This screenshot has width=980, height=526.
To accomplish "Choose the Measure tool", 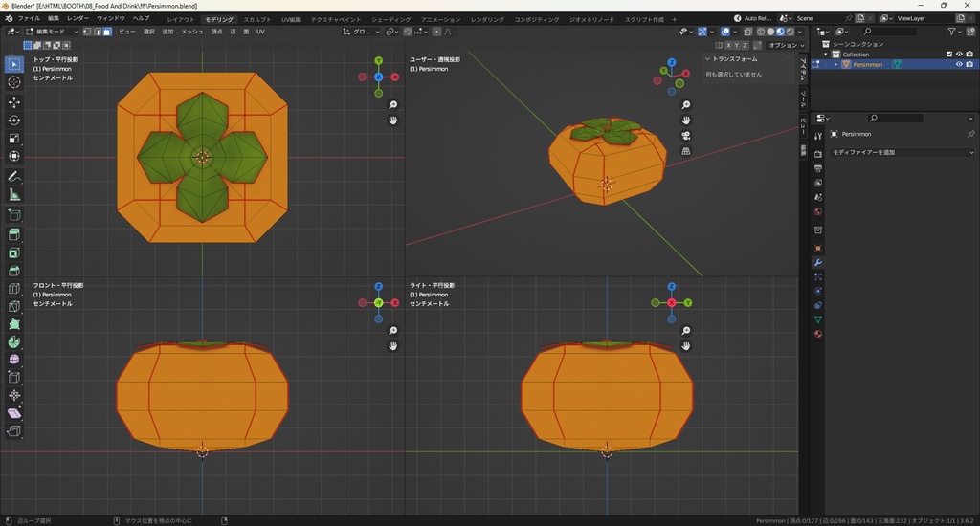I will [x=14, y=195].
